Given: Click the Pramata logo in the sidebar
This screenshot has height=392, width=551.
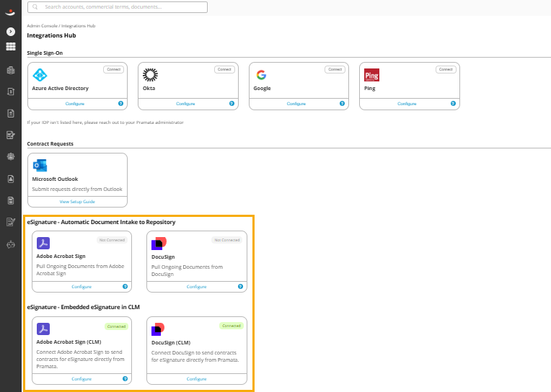Looking at the screenshot, I should tap(11, 13).
